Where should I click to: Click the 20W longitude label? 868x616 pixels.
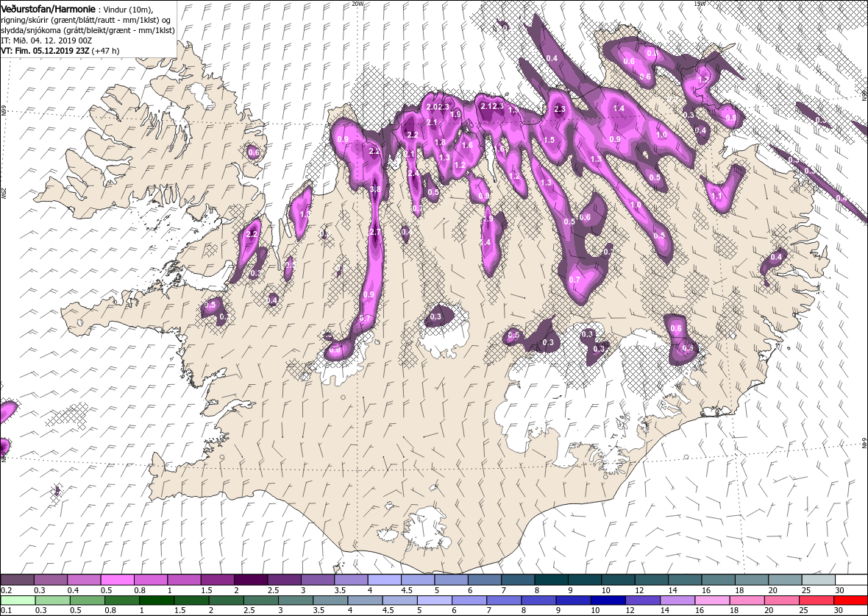357,4
